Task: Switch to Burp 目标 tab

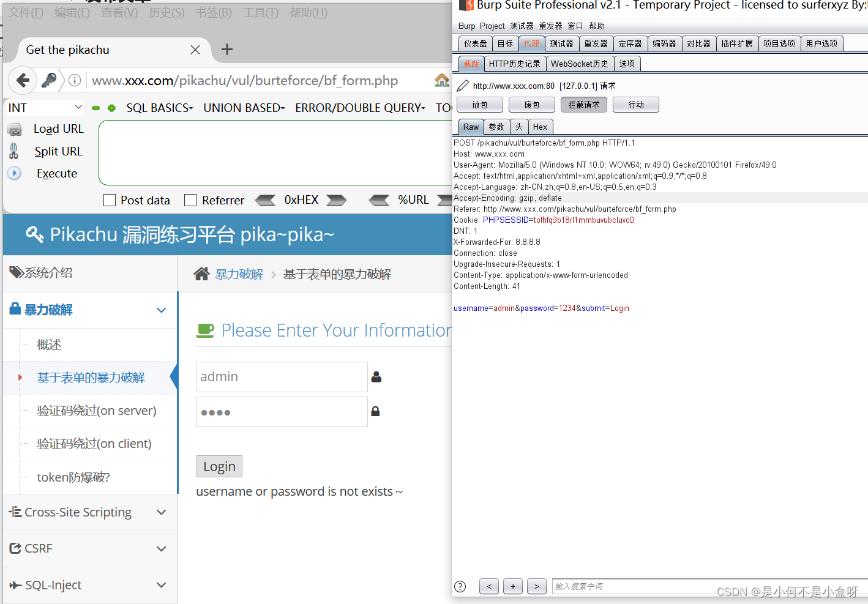Action: pos(505,43)
